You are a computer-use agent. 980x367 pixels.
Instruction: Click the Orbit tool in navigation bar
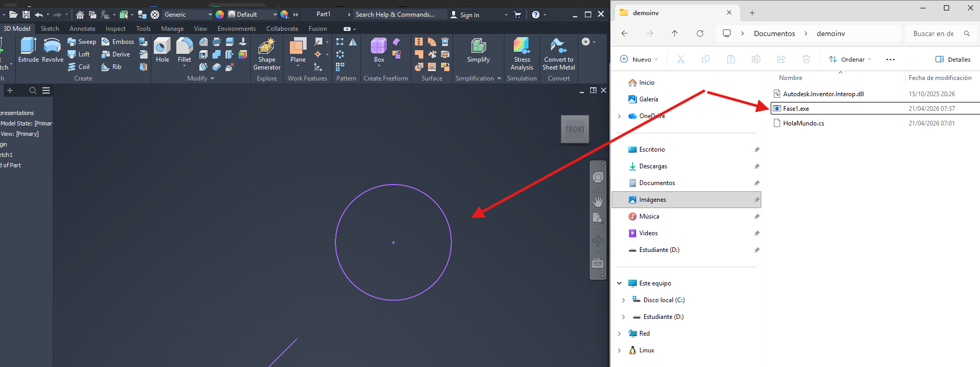[x=598, y=240]
